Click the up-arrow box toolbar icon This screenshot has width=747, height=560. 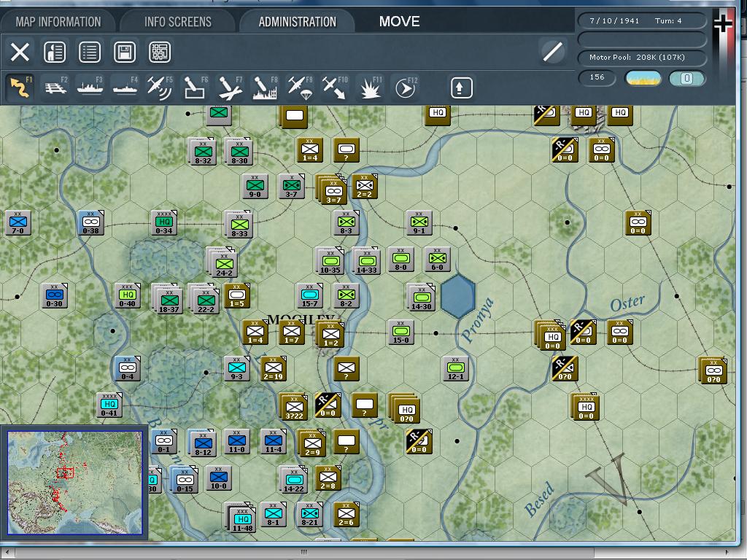(461, 87)
